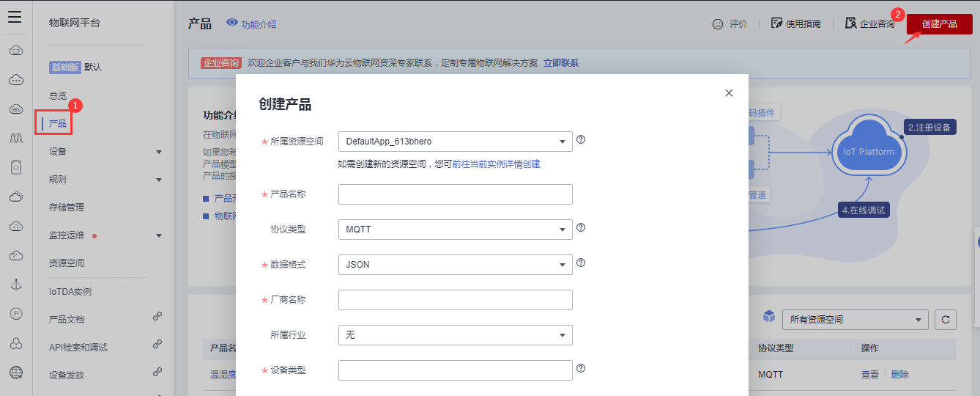Click the help icon beside 设备类型 field
This screenshot has height=396, width=980.
tap(581, 369)
